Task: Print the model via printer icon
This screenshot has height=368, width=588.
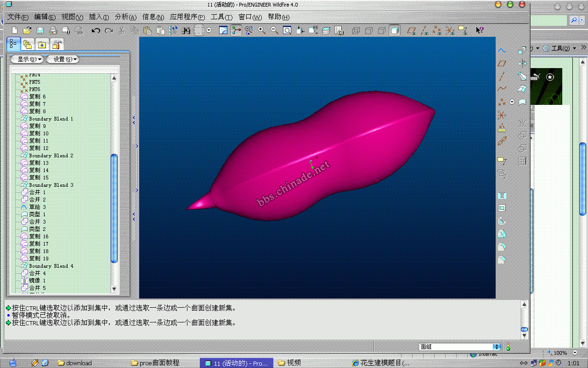Action: 53,30
